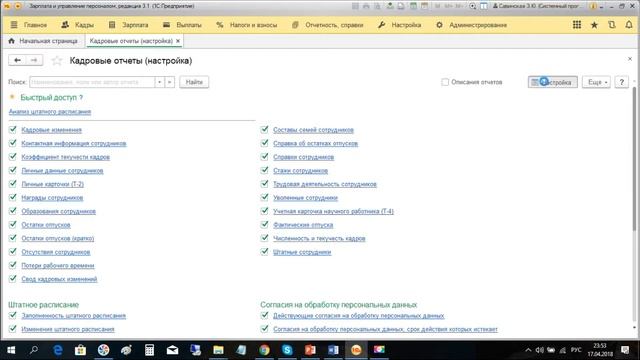Expand the search field history dropdown
The width and height of the screenshot is (640, 360).
pos(160,82)
